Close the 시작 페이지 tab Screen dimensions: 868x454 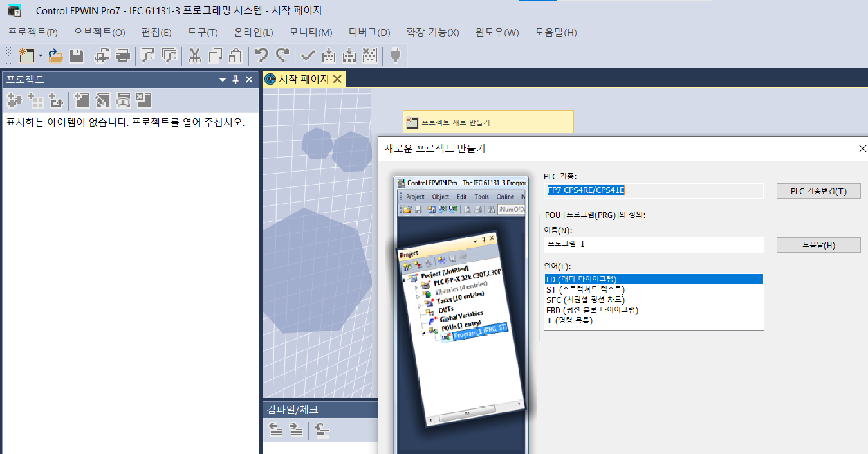coord(337,79)
